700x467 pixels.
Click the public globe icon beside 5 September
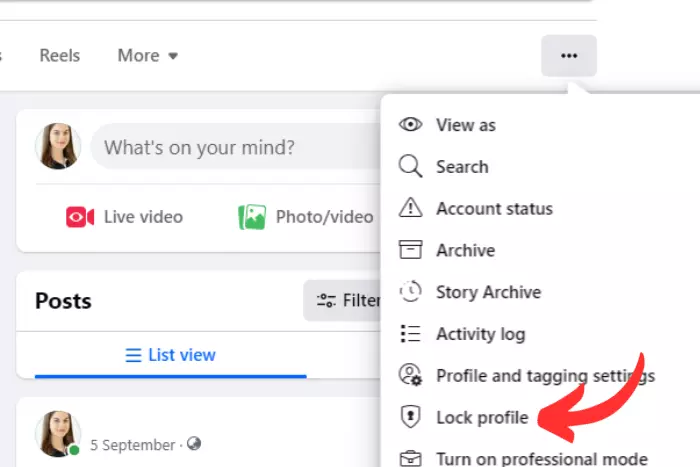[194, 444]
